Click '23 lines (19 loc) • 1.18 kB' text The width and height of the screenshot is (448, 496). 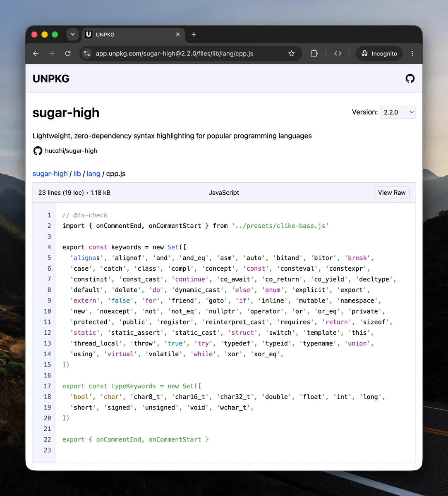(x=74, y=193)
